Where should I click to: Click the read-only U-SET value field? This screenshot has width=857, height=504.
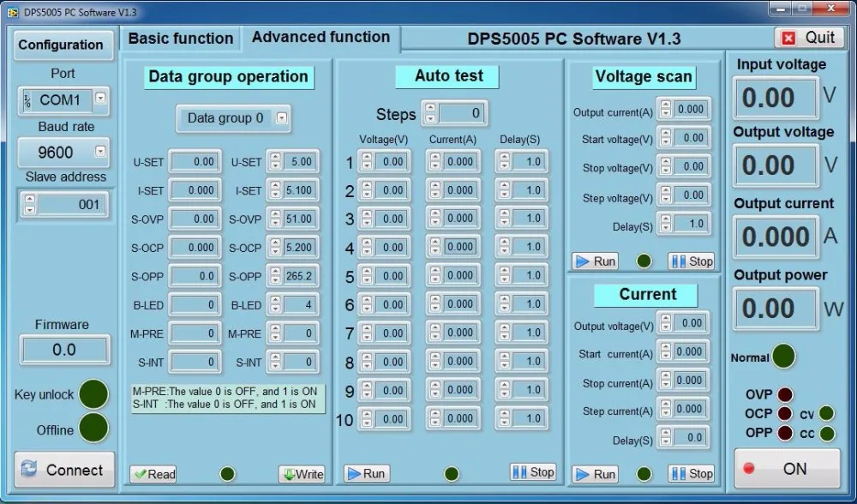(x=195, y=162)
